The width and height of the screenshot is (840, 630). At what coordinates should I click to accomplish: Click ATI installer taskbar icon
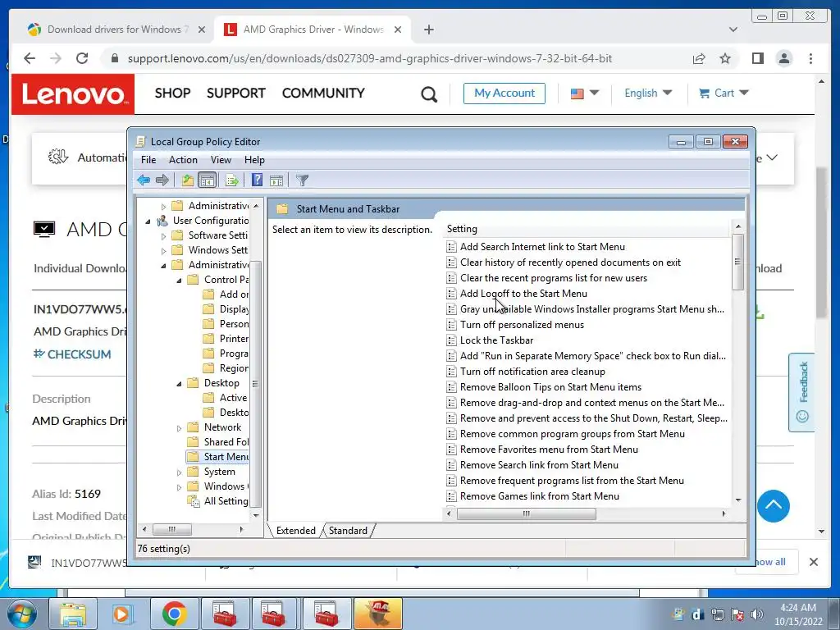(x=377, y=614)
